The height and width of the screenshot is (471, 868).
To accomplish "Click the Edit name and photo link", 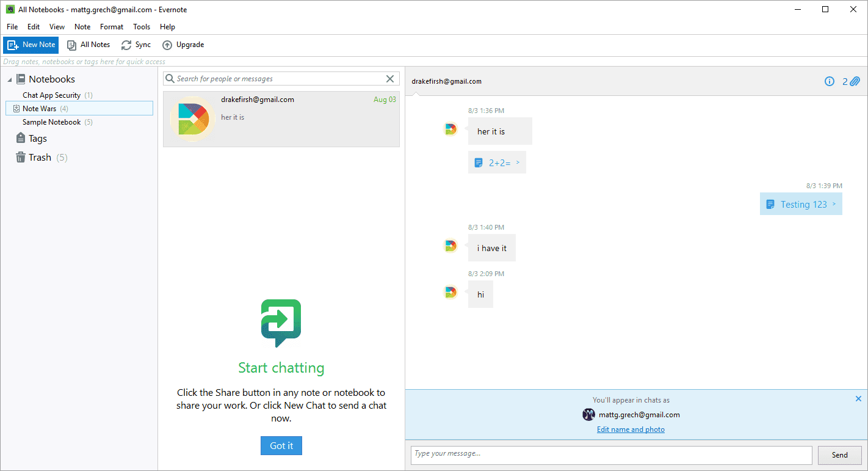I will pos(631,429).
